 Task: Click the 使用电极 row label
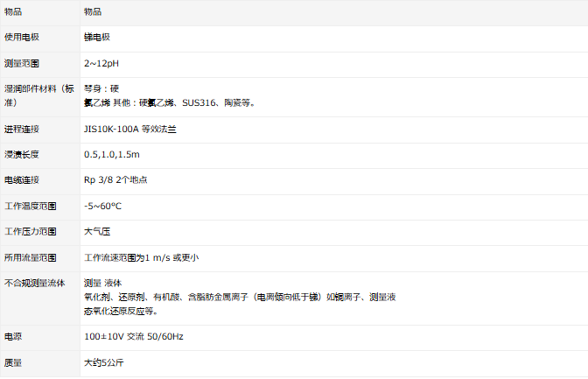tap(22, 37)
